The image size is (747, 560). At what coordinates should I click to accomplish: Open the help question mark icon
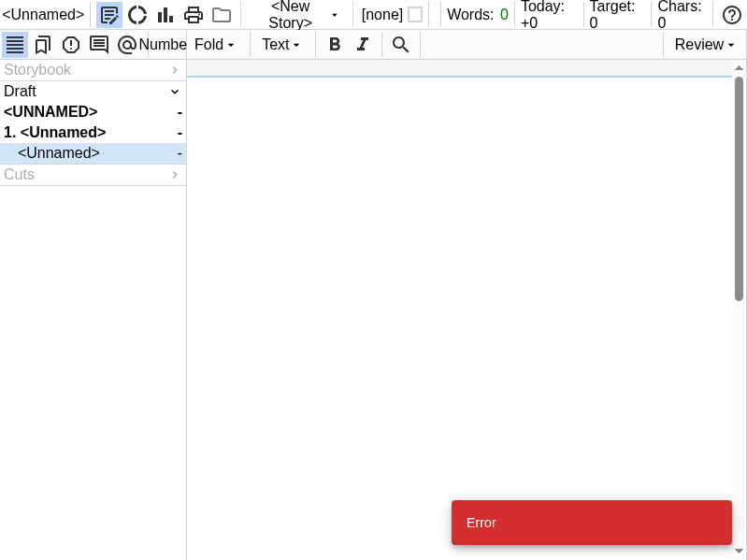[731, 15]
